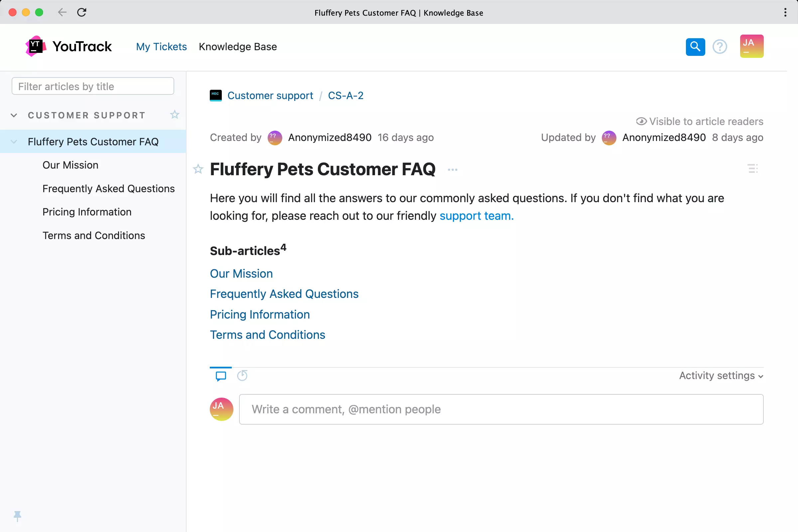Show article history via the clock icon

(242, 376)
